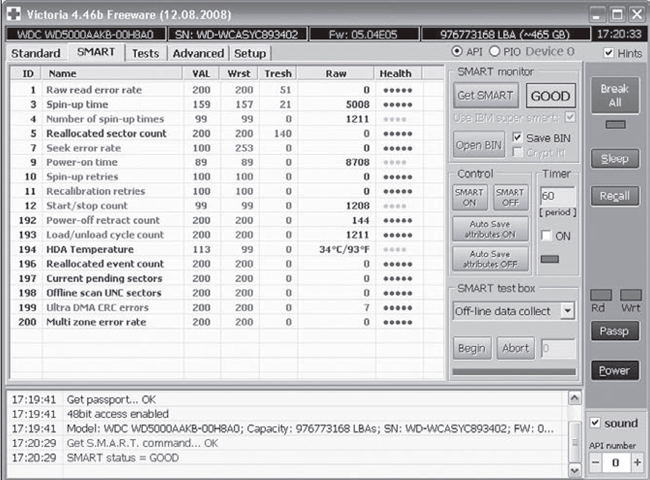Toggle the Hints checkbox
The image size is (650, 480).
click(x=609, y=53)
